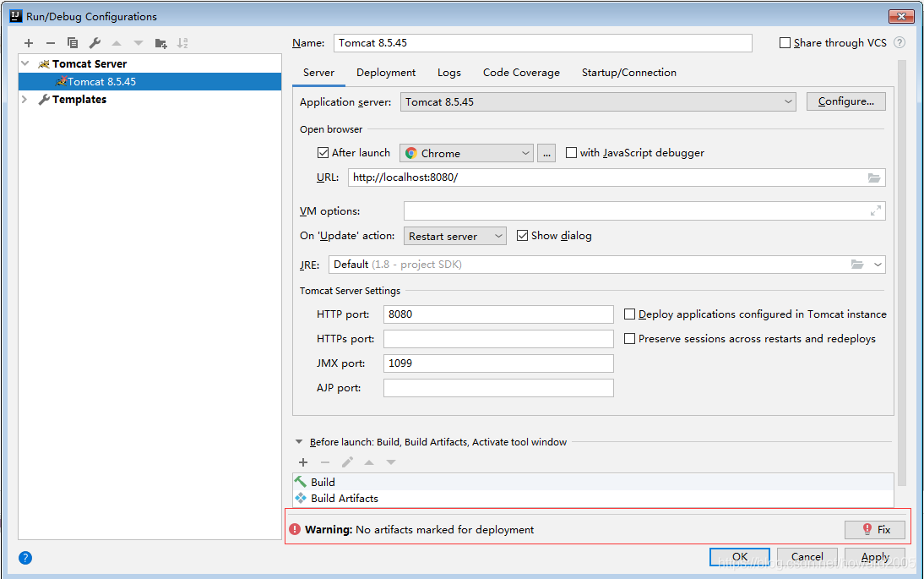Image resolution: width=924 pixels, height=579 pixels.
Task: Open edit templates wrench icon
Action: click(95, 43)
